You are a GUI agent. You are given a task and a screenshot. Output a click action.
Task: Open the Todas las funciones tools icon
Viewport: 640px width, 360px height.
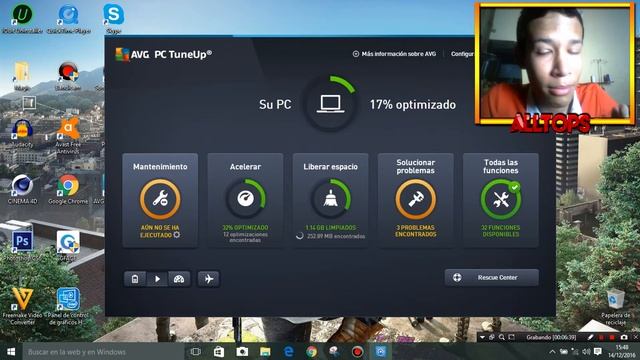coord(501,199)
